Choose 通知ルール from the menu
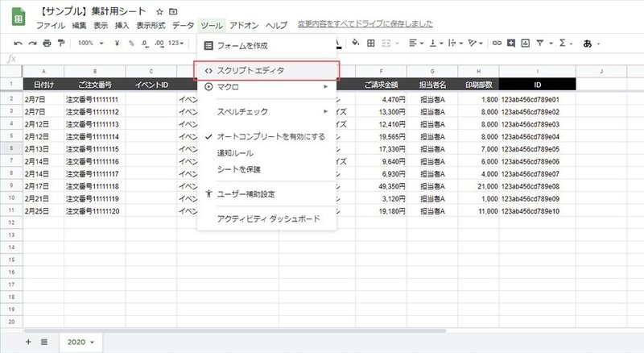Screen dimensions: 644x353 coord(267,153)
